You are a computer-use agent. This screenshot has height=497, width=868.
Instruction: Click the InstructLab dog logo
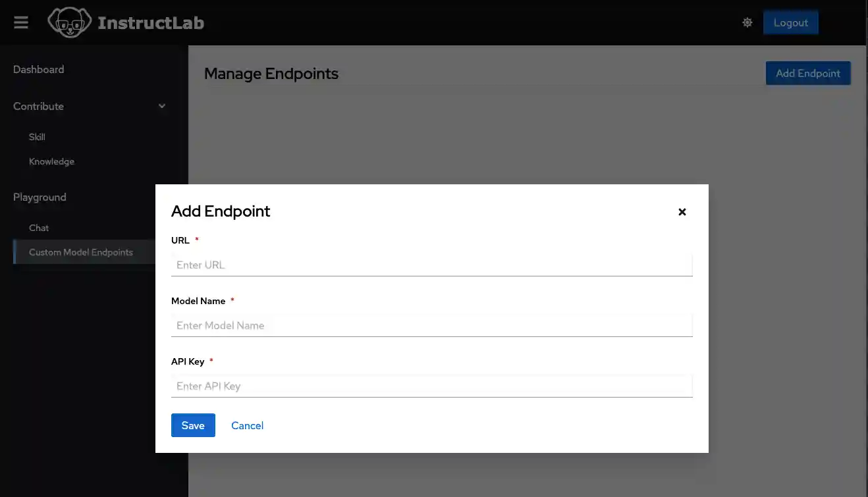click(x=69, y=22)
